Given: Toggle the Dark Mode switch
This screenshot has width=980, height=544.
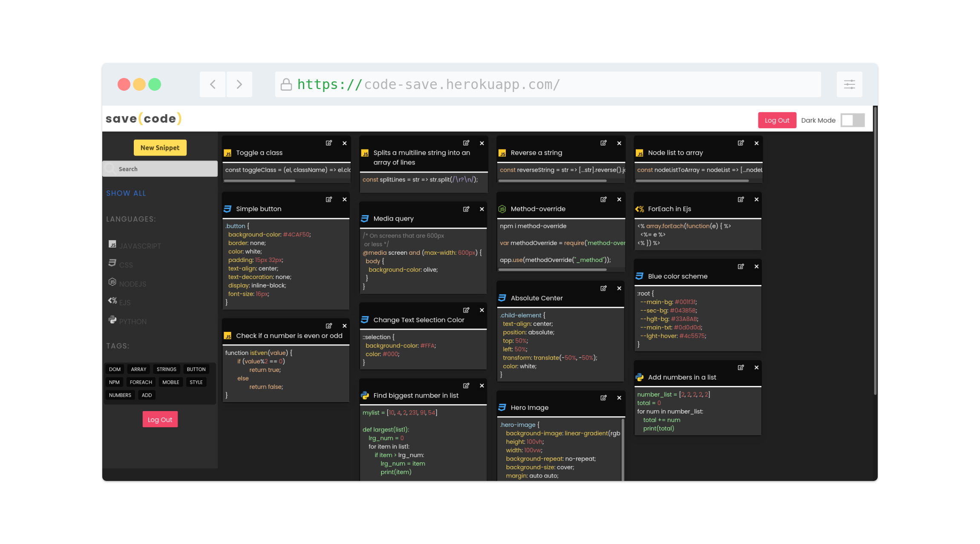Looking at the screenshot, I should point(853,120).
